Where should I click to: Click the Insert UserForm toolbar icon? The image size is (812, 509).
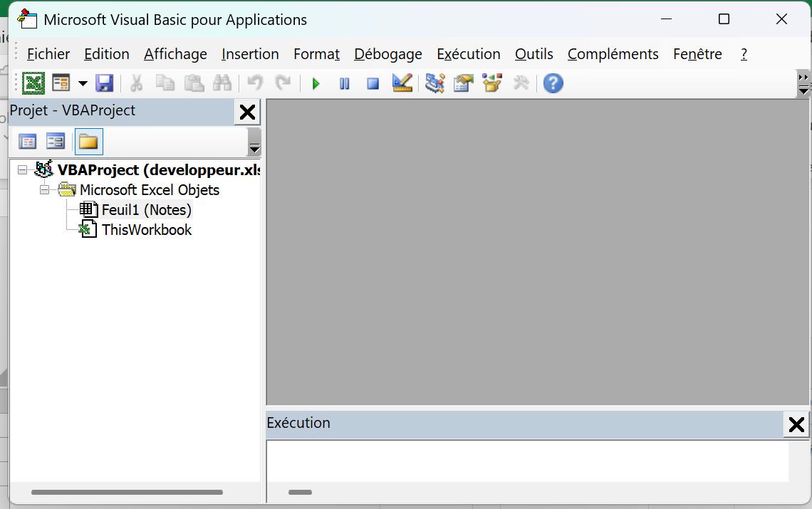(61, 83)
